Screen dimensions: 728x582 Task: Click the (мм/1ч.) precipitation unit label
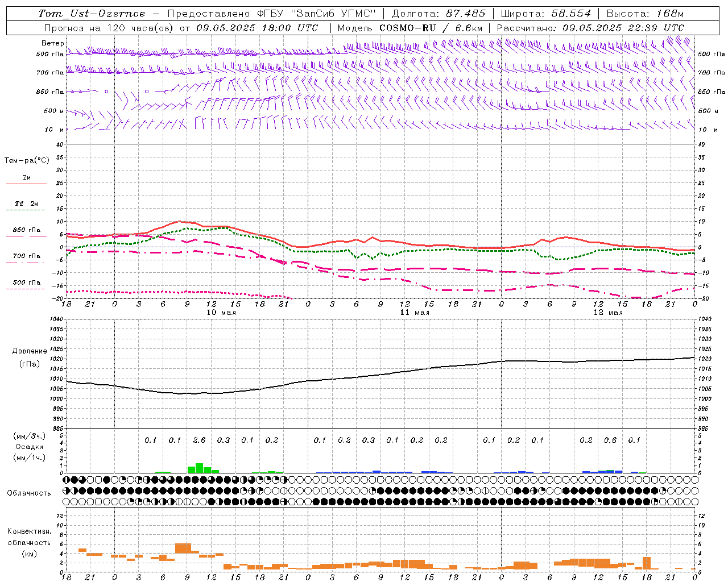pyautogui.click(x=29, y=458)
